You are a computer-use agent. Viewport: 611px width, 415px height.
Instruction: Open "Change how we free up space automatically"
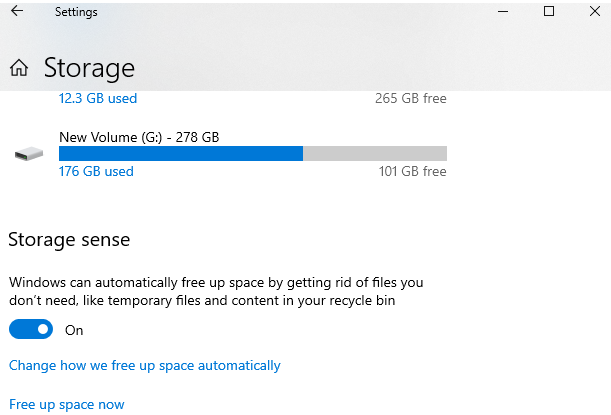coord(145,365)
